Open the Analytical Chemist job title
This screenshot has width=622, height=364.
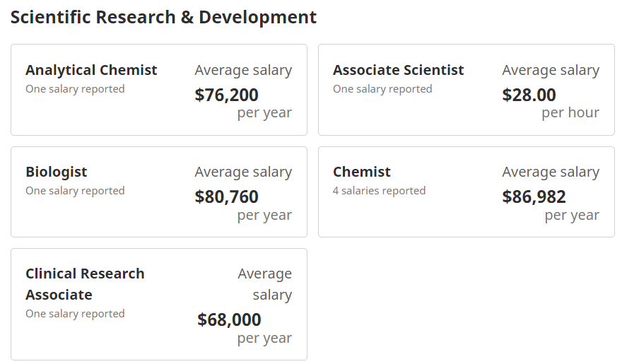point(91,70)
